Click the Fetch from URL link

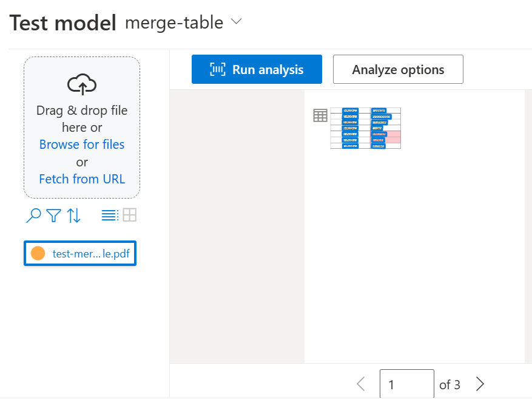[81, 179]
